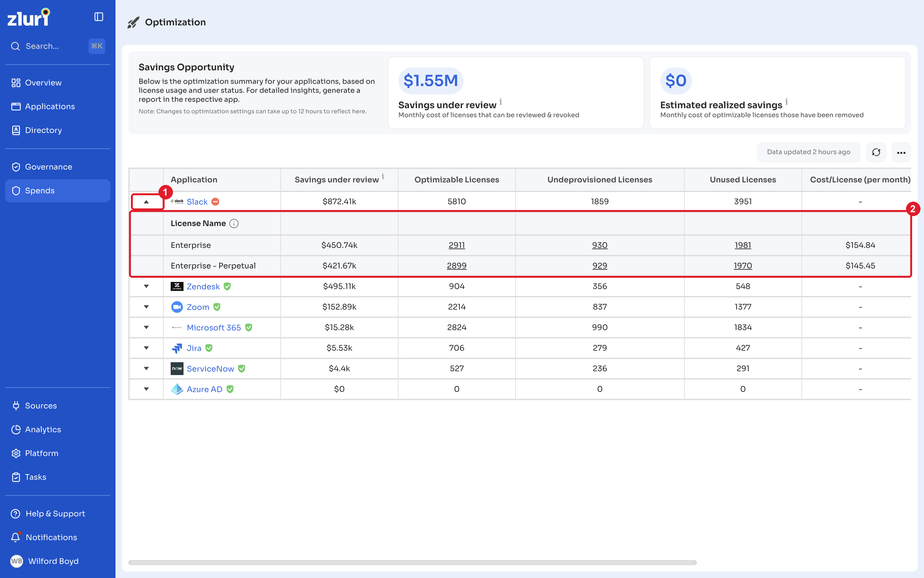Open the Slack application link
Viewport: 924px width, 578px height.
(197, 202)
